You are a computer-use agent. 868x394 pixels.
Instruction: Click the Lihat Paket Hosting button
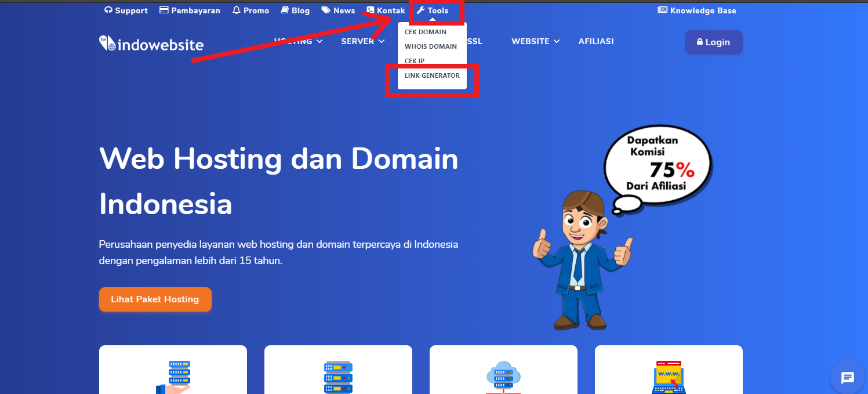tap(155, 299)
